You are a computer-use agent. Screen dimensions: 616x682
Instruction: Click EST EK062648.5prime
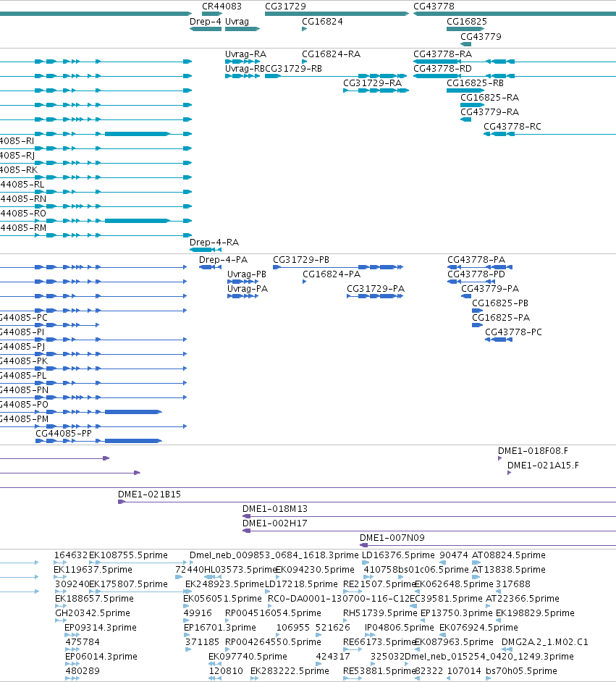tap(455, 584)
